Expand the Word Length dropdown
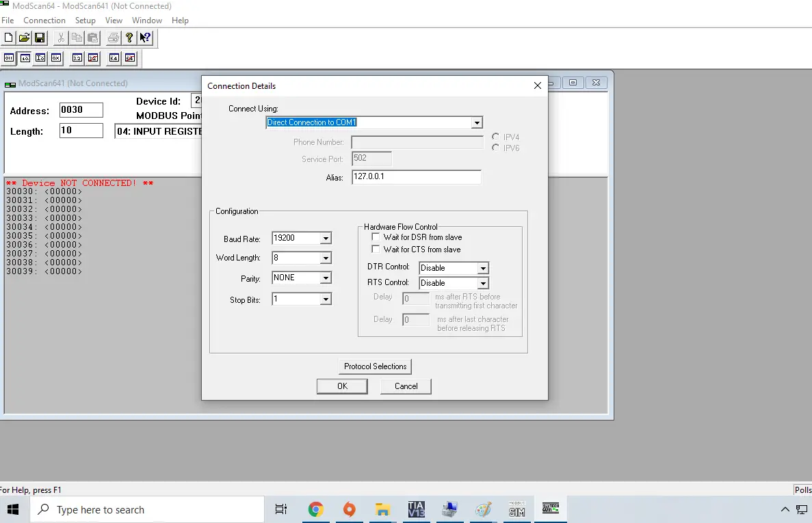Viewport: 812px width, 523px height. (326, 258)
